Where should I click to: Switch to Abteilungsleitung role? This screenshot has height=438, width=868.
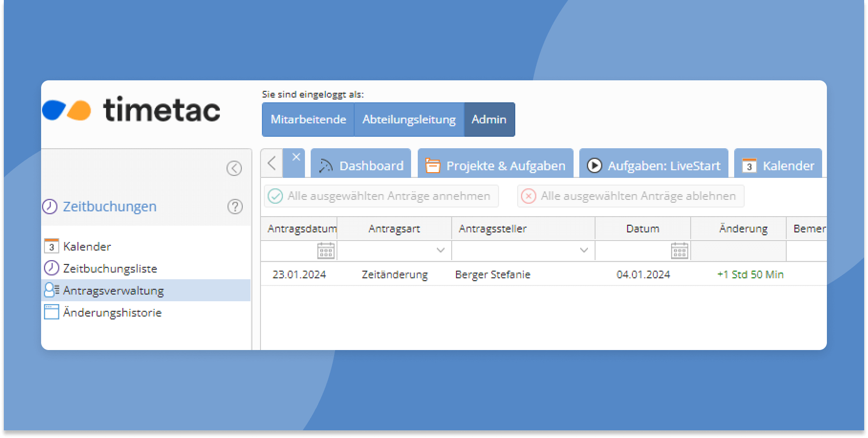click(409, 120)
